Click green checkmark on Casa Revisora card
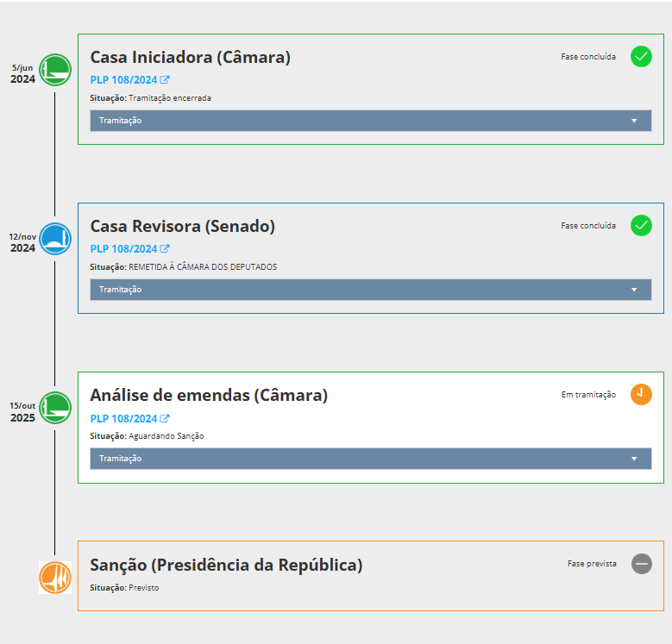 641,226
